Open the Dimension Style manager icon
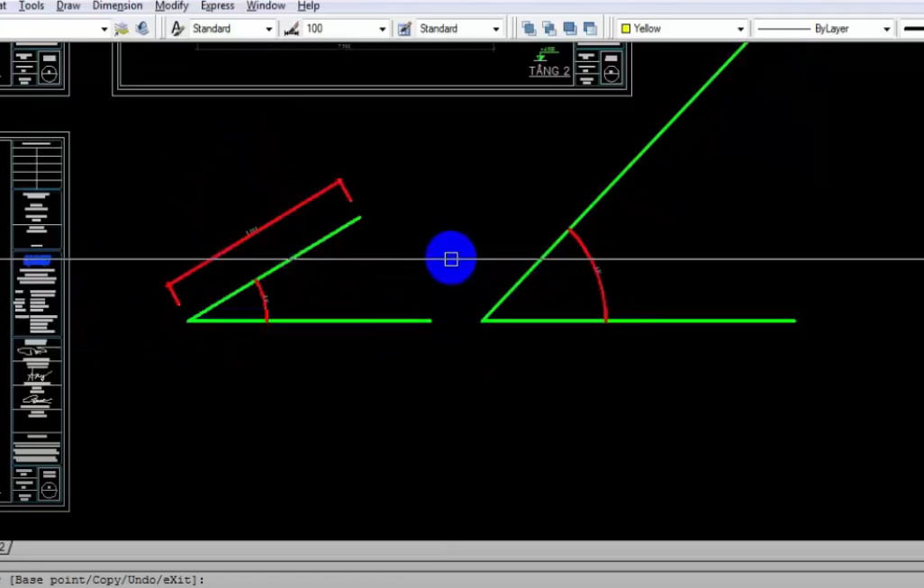The height and width of the screenshot is (588, 924). pos(292,28)
